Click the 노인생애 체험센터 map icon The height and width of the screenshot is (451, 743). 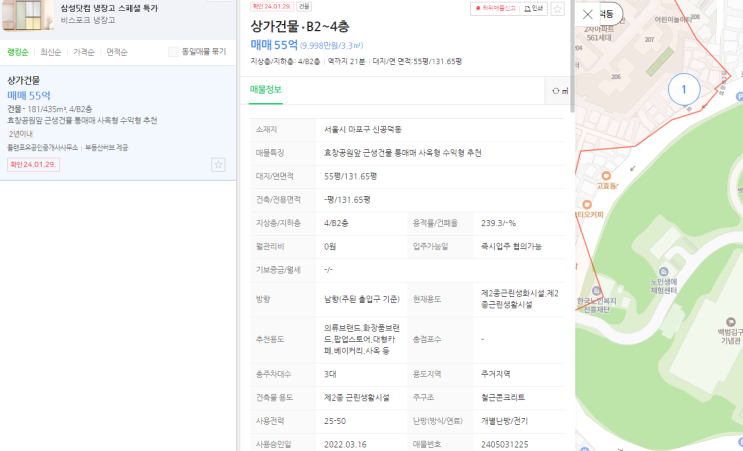point(663,272)
